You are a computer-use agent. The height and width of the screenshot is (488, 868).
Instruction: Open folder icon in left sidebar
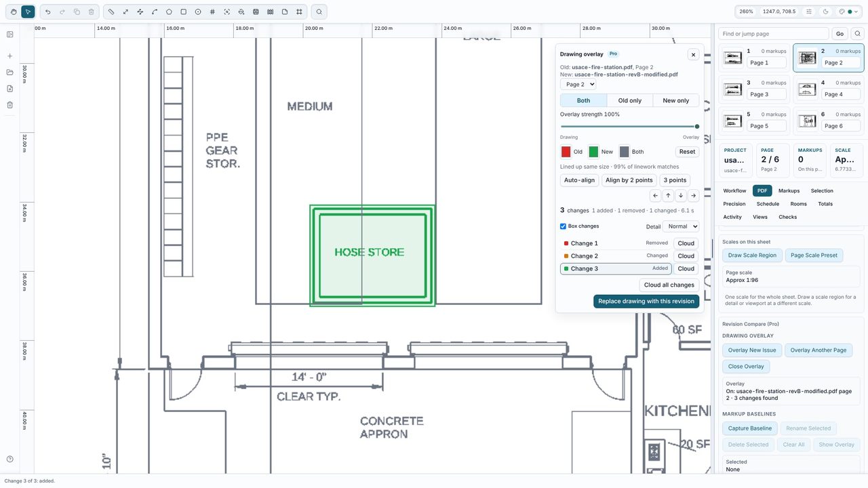[10, 73]
